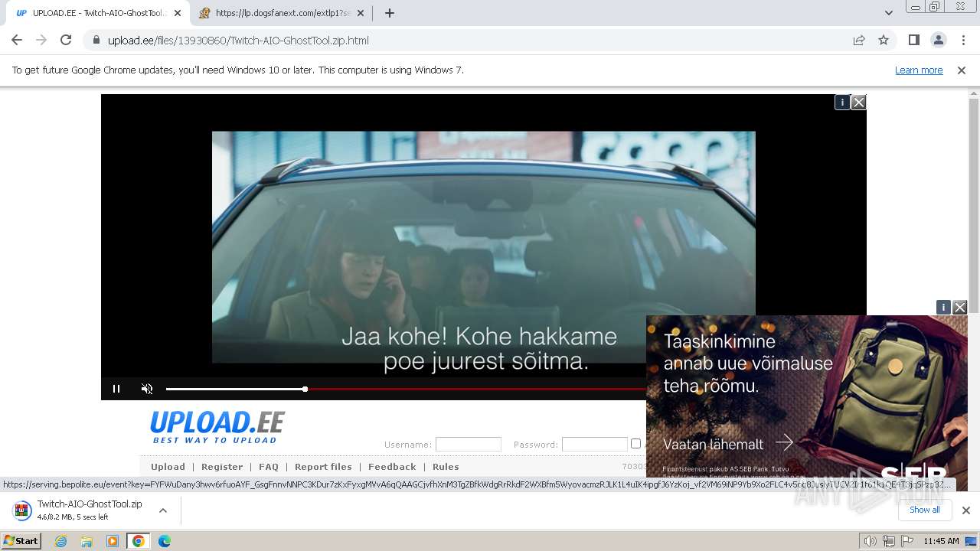980x551 pixels.
Task: Open Microsoft Edge from taskbar
Action: (164, 541)
